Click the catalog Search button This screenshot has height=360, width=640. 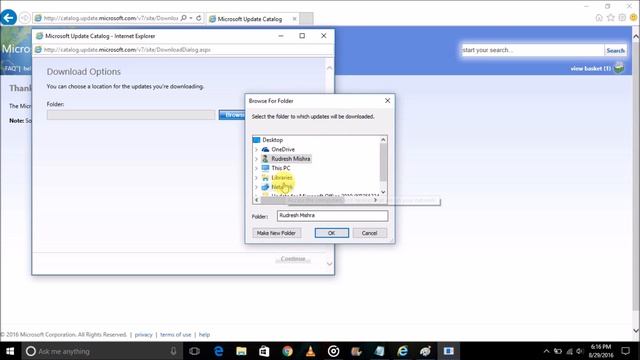pos(615,51)
